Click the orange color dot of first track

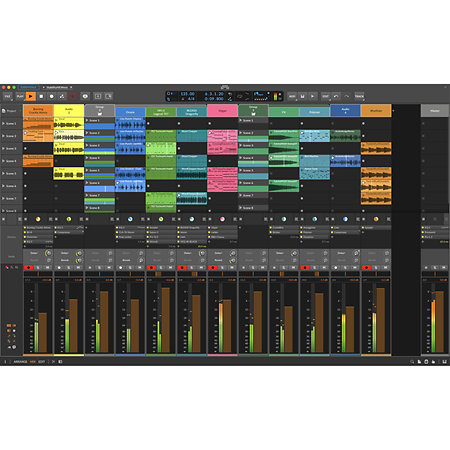[x=38, y=219]
